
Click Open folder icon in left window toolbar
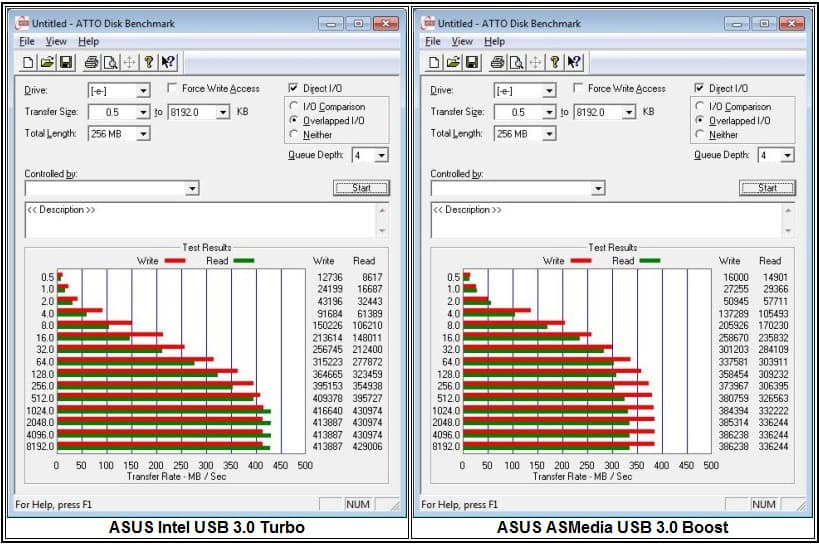pos(47,63)
